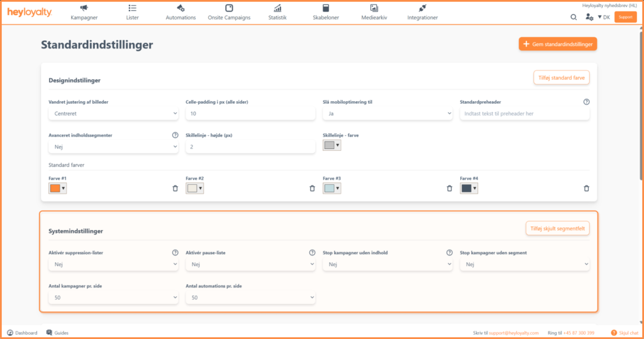Delete Farve #3 via trash icon

coord(449,188)
